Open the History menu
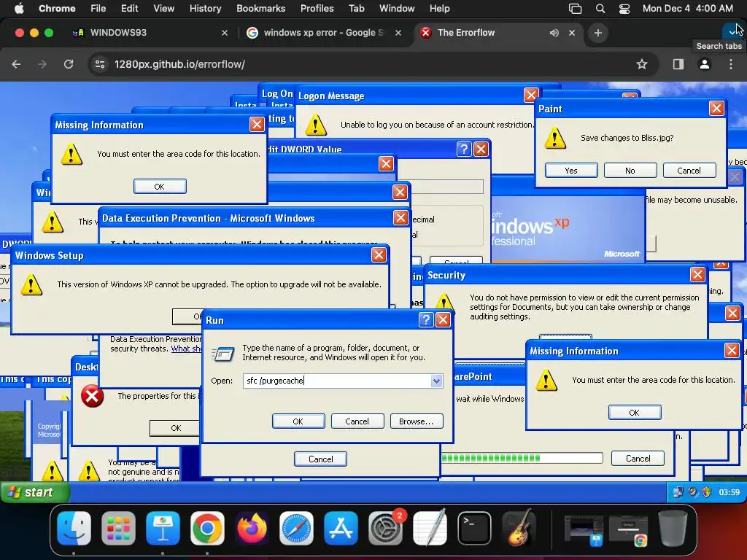The image size is (747, 560). (x=205, y=9)
